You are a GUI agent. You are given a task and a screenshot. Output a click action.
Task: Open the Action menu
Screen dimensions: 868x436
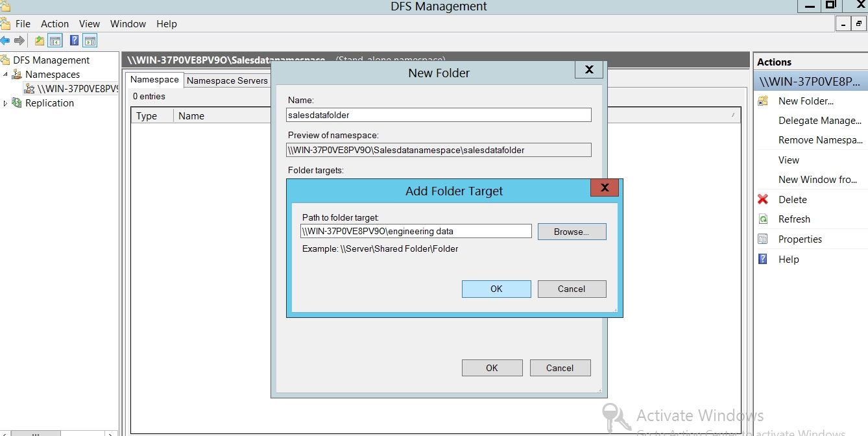[54, 24]
